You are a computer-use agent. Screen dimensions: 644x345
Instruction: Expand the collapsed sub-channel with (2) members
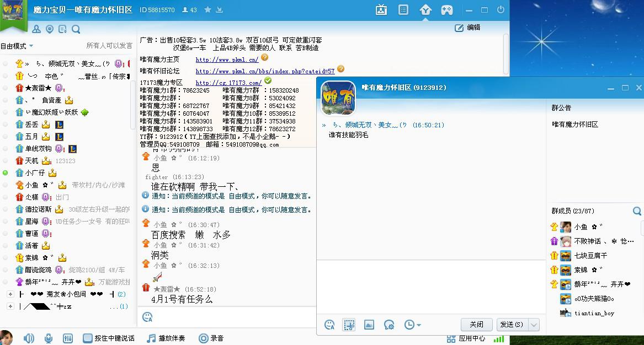pos(10,294)
